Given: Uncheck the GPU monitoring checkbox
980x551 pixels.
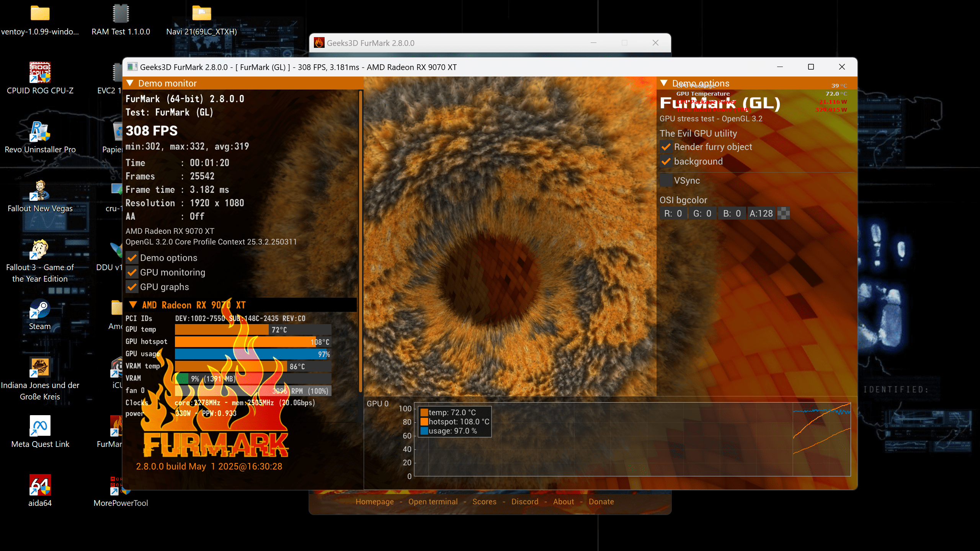Looking at the screenshot, I should point(132,272).
